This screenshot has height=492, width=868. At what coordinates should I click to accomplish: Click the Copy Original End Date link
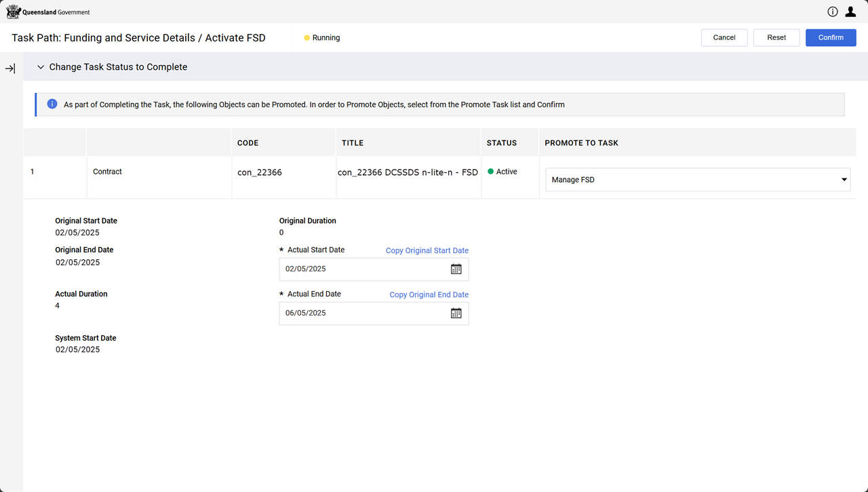pyautogui.click(x=429, y=295)
